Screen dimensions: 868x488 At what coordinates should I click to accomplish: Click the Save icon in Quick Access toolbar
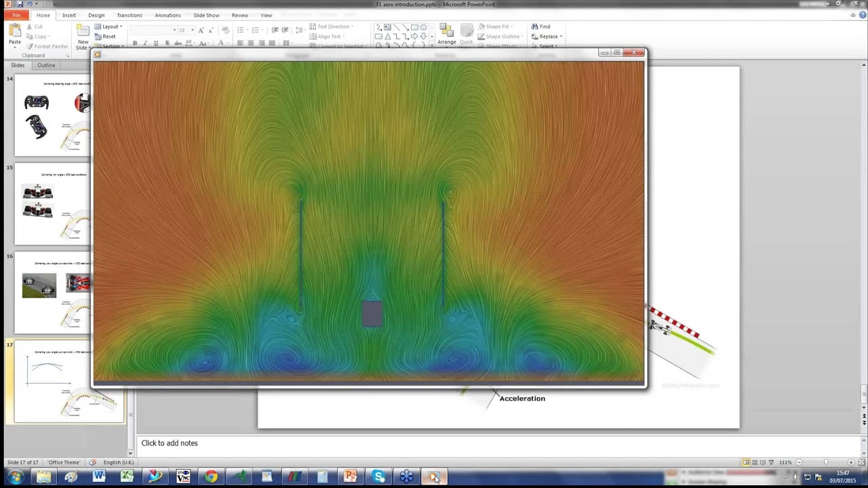pyautogui.click(x=20, y=4)
